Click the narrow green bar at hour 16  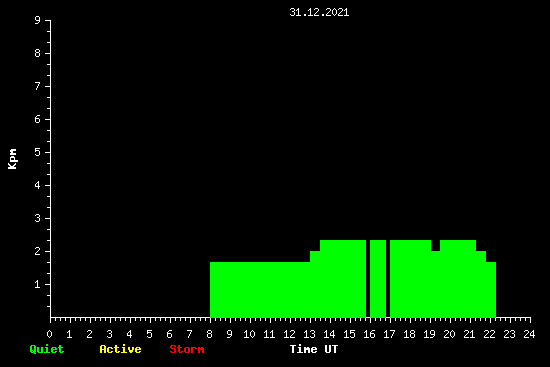tap(378, 279)
